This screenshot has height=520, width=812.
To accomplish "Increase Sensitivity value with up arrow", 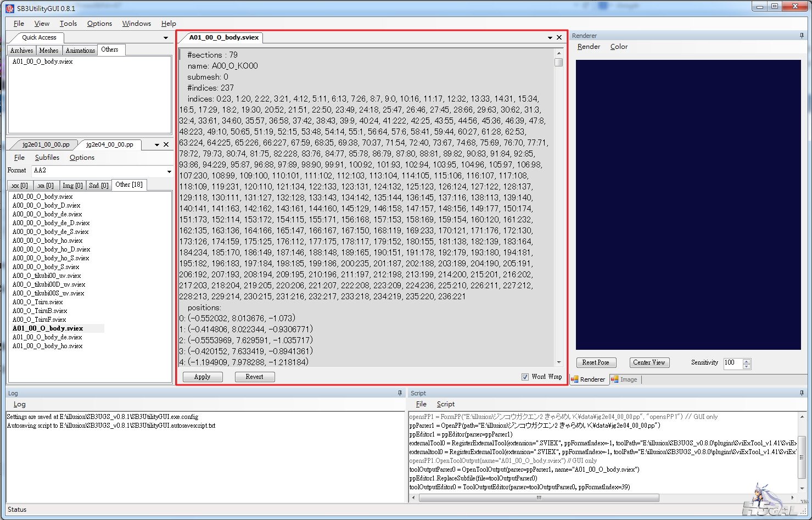I will tap(746, 360).
